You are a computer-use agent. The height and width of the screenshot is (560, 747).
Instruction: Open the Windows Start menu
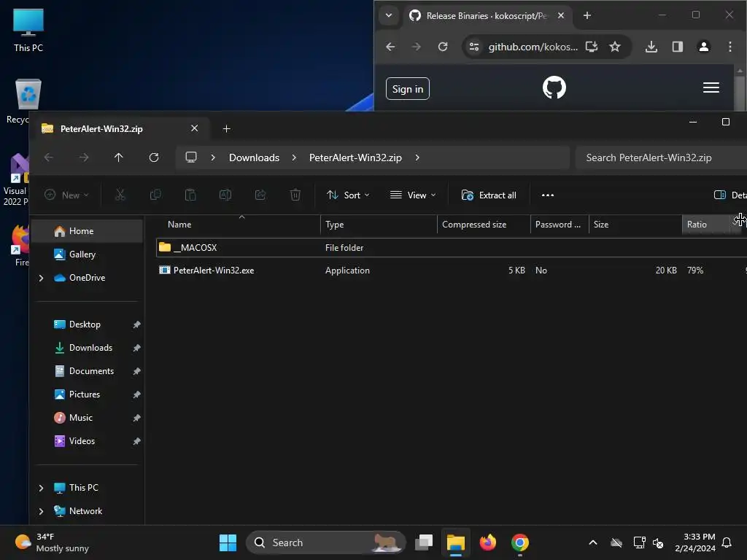[228, 542]
